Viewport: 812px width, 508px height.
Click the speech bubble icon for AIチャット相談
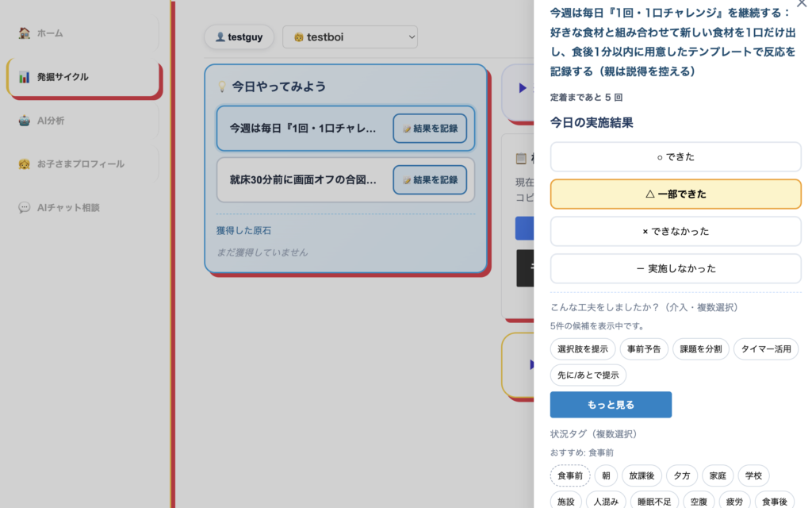pyautogui.click(x=25, y=208)
